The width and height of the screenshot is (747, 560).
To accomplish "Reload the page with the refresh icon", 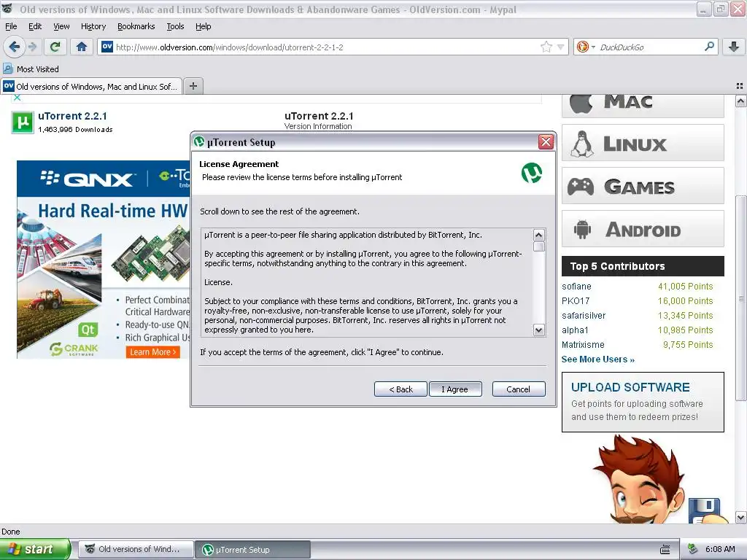I will pyautogui.click(x=55, y=47).
